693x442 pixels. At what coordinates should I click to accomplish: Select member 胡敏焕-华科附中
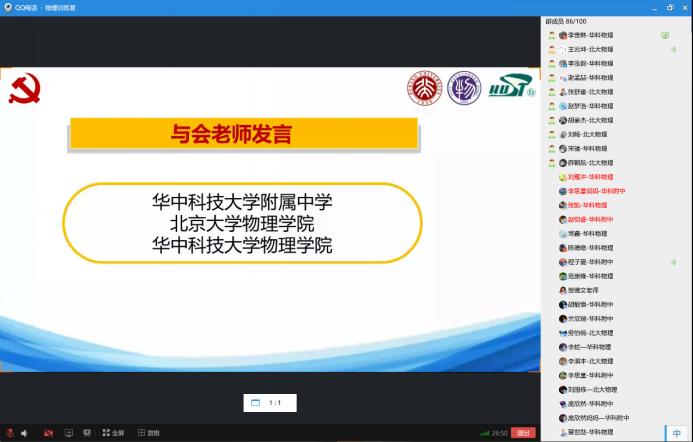(591, 304)
